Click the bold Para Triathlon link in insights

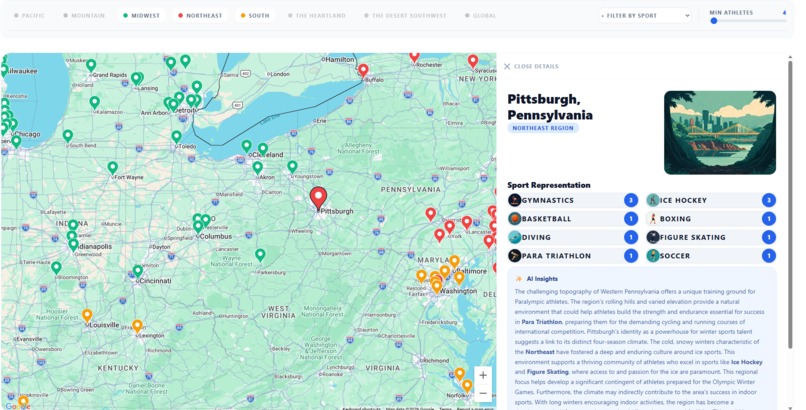coord(542,322)
